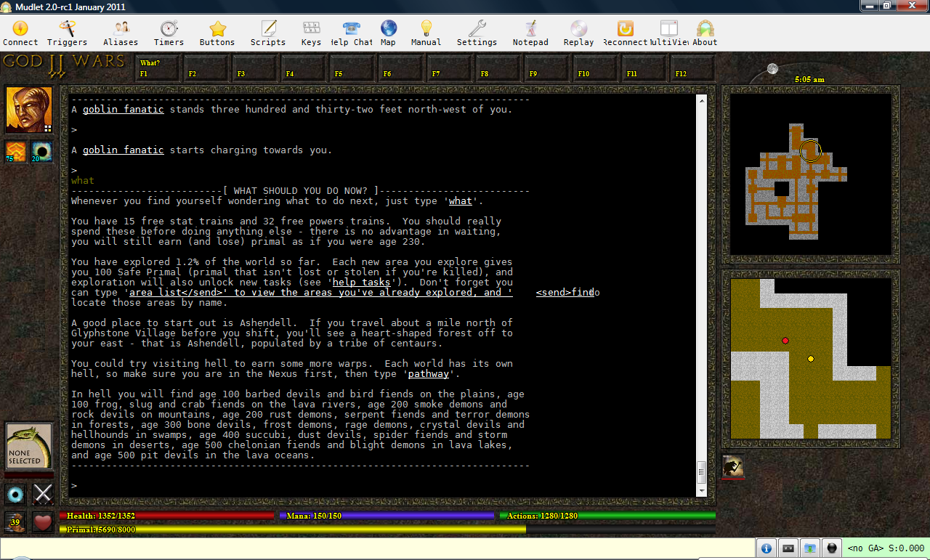Click the black bomb debug button
The width and height of the screenshot is (930, 560).
(832, 548)
